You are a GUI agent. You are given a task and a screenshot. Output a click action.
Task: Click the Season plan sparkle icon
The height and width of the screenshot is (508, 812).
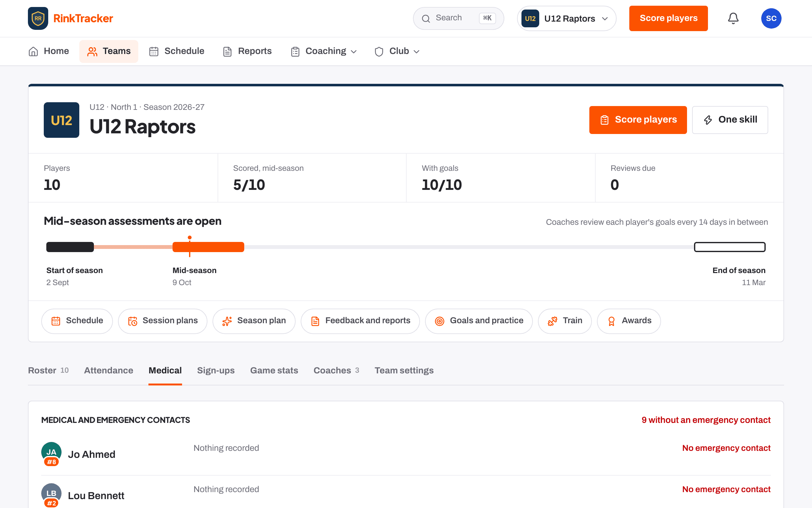point(227,321)
